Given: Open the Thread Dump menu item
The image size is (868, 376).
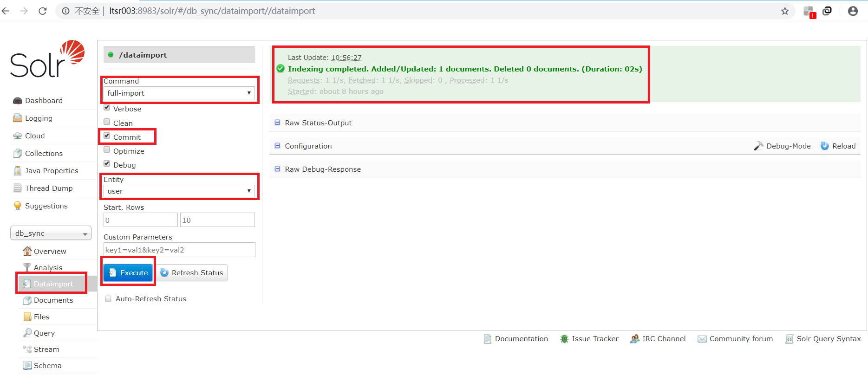Looking at the screenshot, I should point(49,188).
